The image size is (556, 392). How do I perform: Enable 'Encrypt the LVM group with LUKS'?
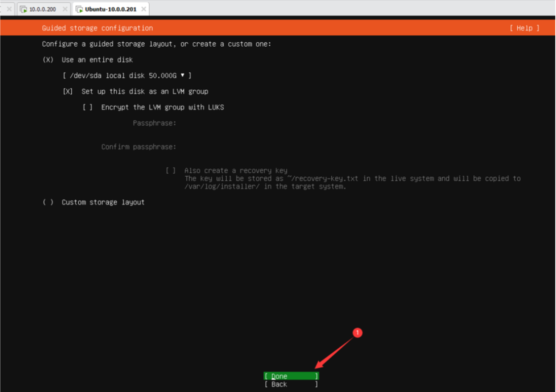click(x=87, y=107)
